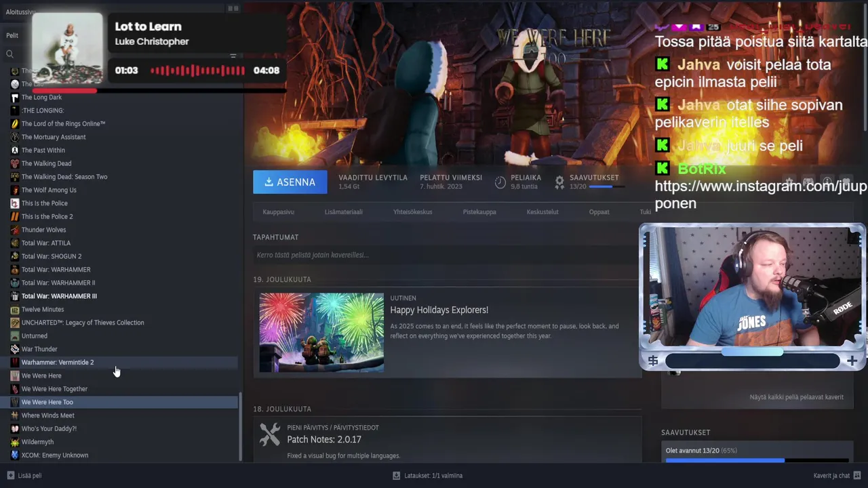Viewport: 868px width, 488px height.
Task: Switch to the Yhteisökeskus tab
Action: click(x=412, y=212)
